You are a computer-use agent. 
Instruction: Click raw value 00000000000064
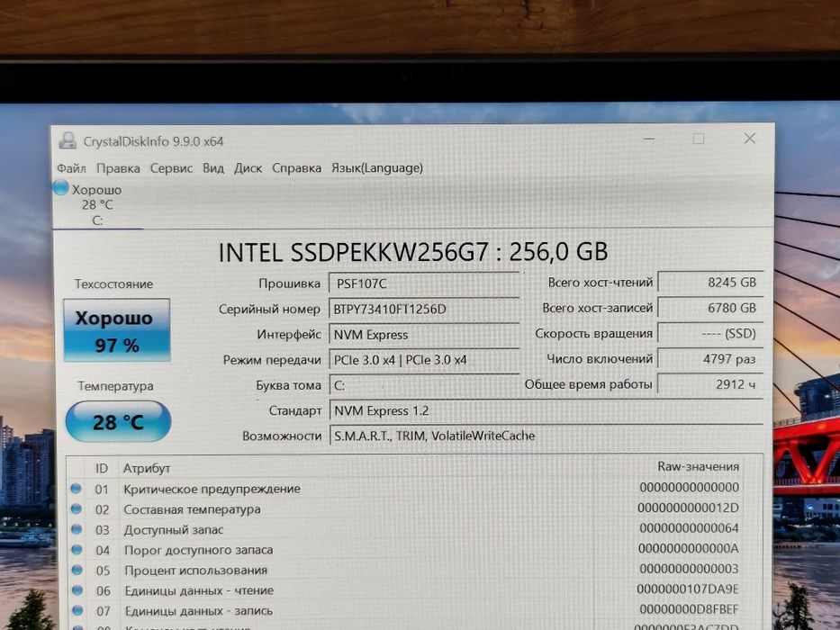pyautogui.click(x=690, y=527)
